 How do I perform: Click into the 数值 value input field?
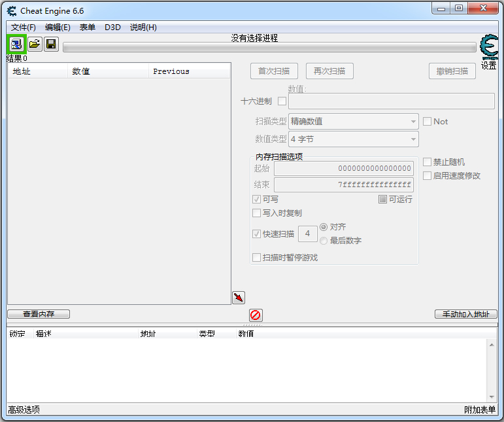pos(392,101)
